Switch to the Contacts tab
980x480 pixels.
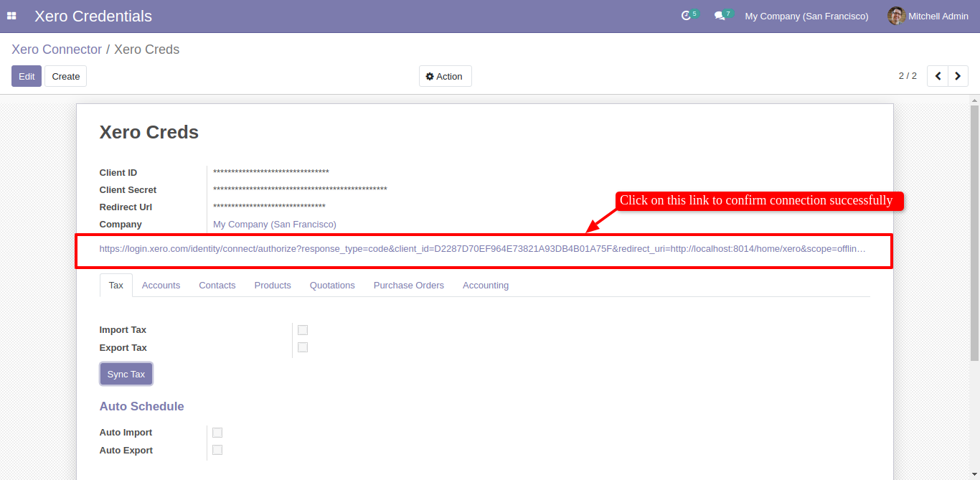[x=217, y=285]
